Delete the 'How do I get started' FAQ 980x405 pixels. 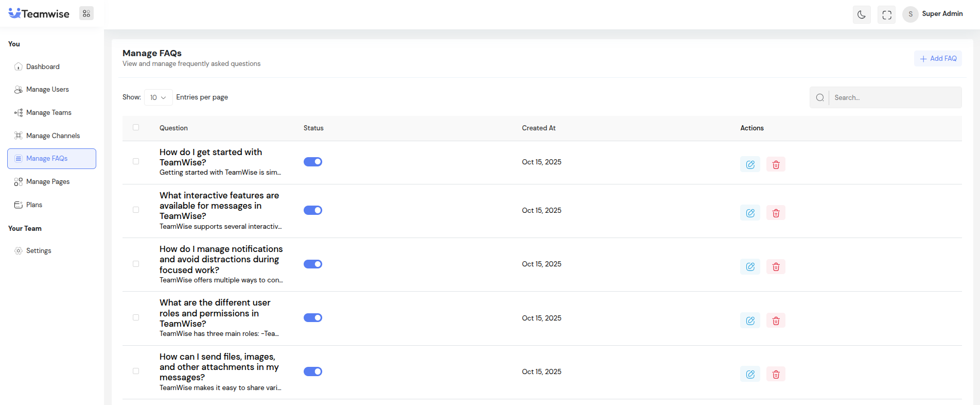coord(776,164)
